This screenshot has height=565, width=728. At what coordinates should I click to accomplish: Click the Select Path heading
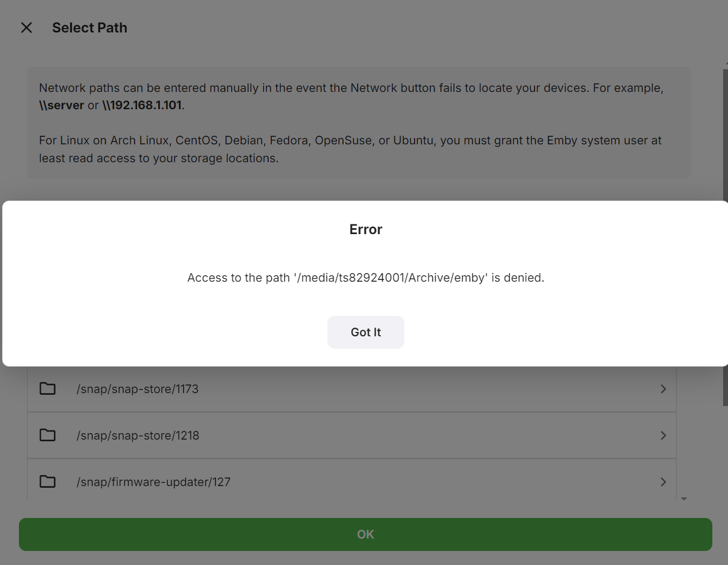(x=90, y=28)
